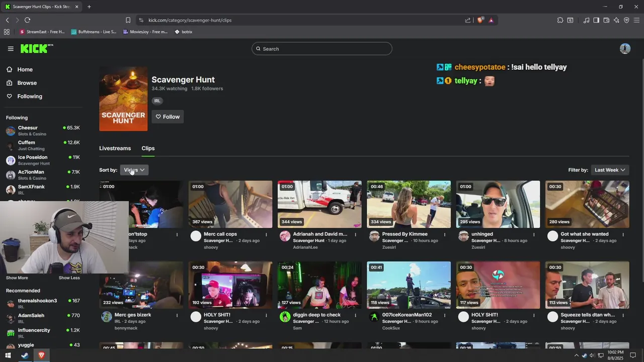Play the Adrianah and David clip thumbnail
The height and width of the screenshot is (362, 644).
[x=319, y=204]
